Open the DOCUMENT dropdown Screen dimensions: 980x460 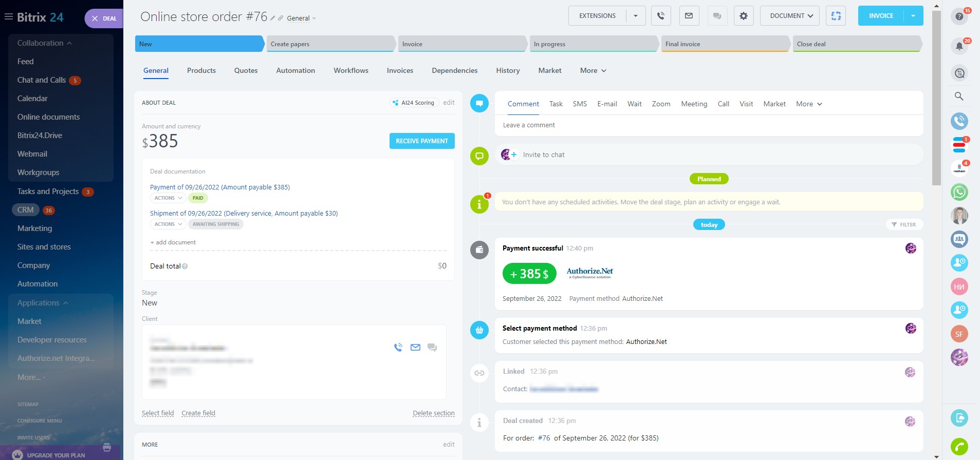[791, 16]
